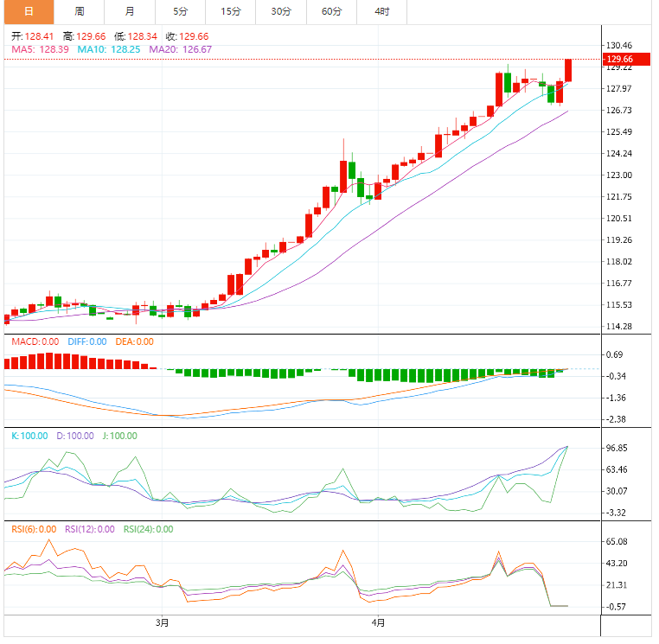Viewport: 659px width, 644px height.
Task: Select the 日 (daily) chart tab
Action: 29,12
